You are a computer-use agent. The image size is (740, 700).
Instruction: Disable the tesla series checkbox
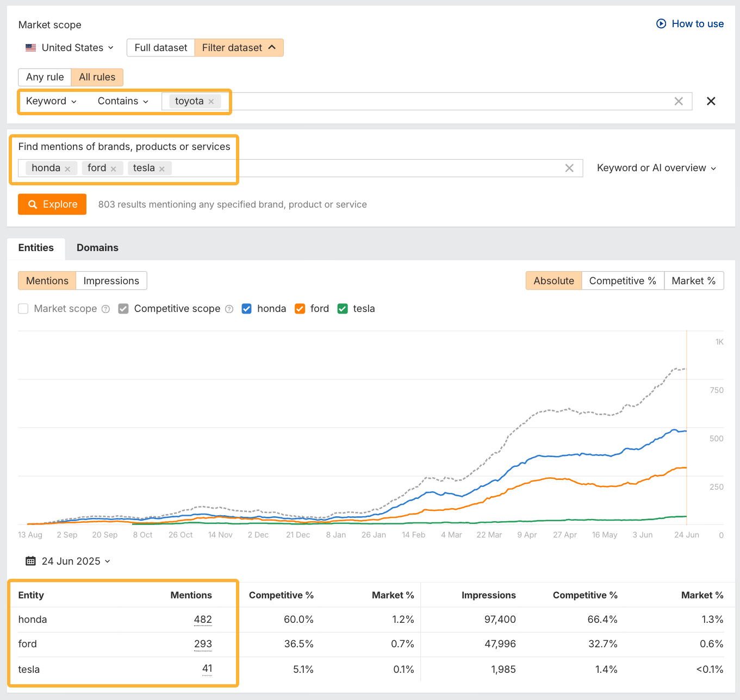click(x=342, y=308)
